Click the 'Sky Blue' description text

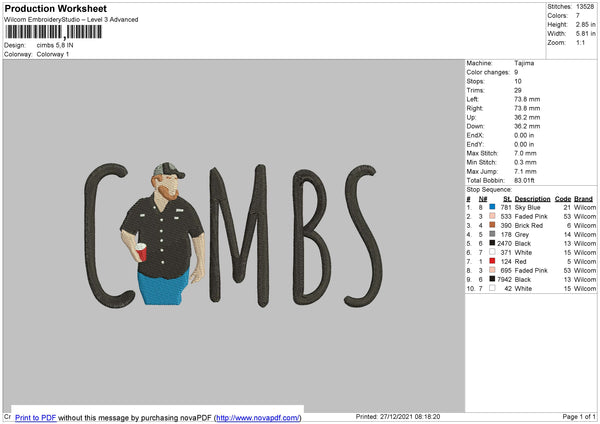pos(527,207)
